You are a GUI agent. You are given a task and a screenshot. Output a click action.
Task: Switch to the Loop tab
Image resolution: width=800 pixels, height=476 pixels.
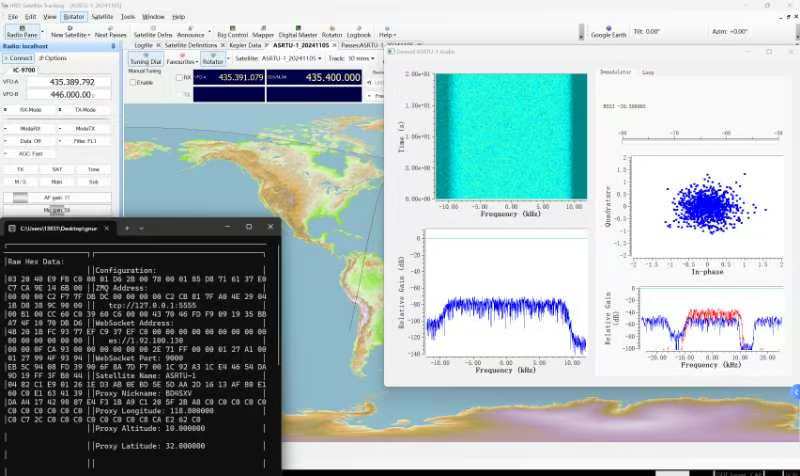click(x=648, y=72)
